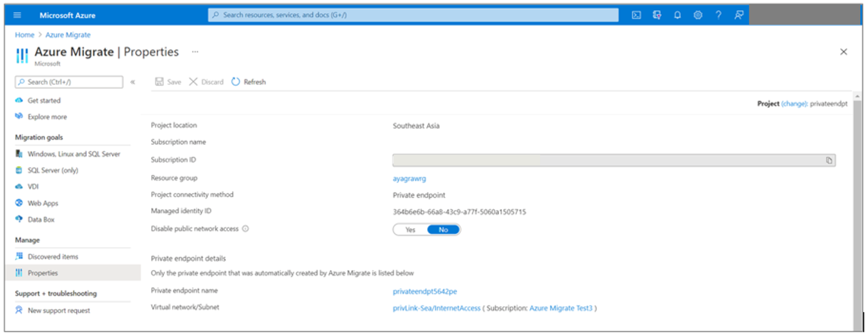Viewport: 868px width, 334px height.
Task: Click the Subscription ID field
Action: pyautogui.click(x=614, y=160)
